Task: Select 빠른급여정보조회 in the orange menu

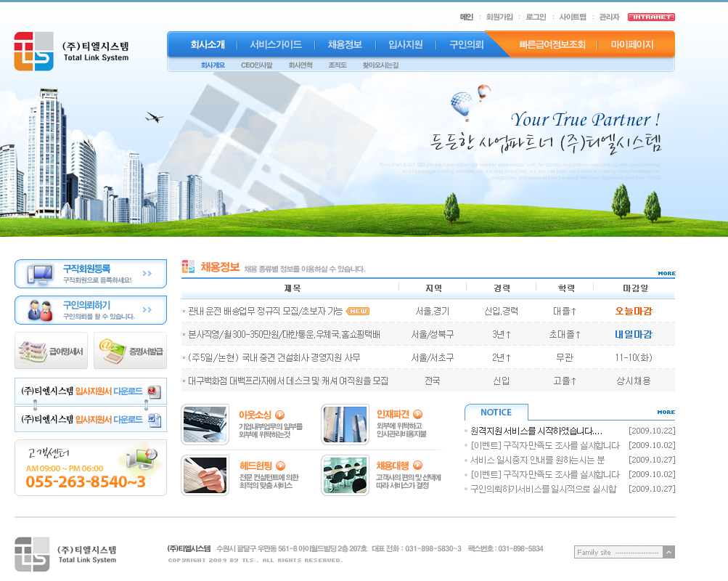Action: tap(552, 44)
